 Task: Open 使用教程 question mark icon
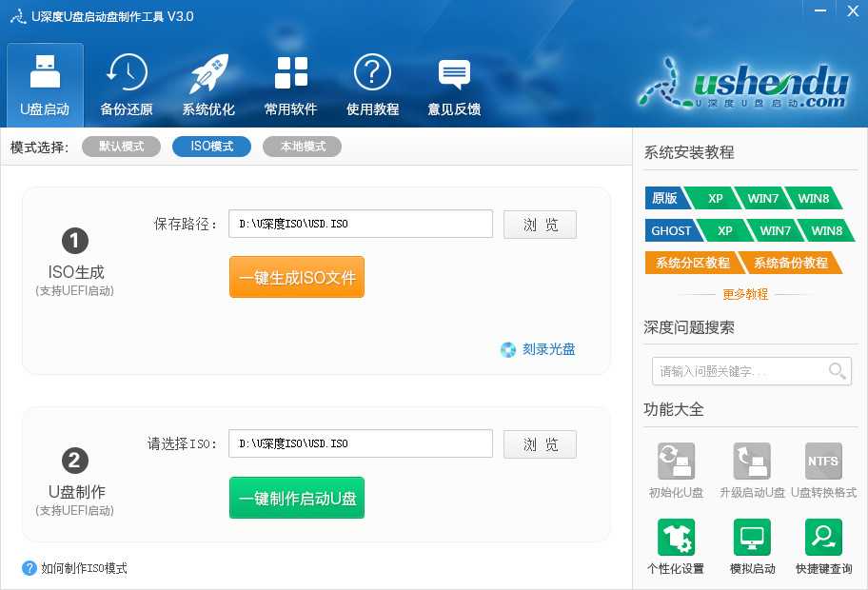pos(372,72)
